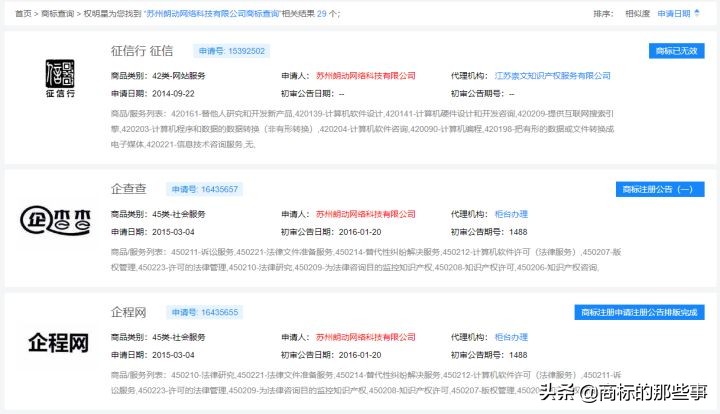This screenshot has height=414, width=720.
Task: Open the 企查查 trademark title
Action: point(129,189)
